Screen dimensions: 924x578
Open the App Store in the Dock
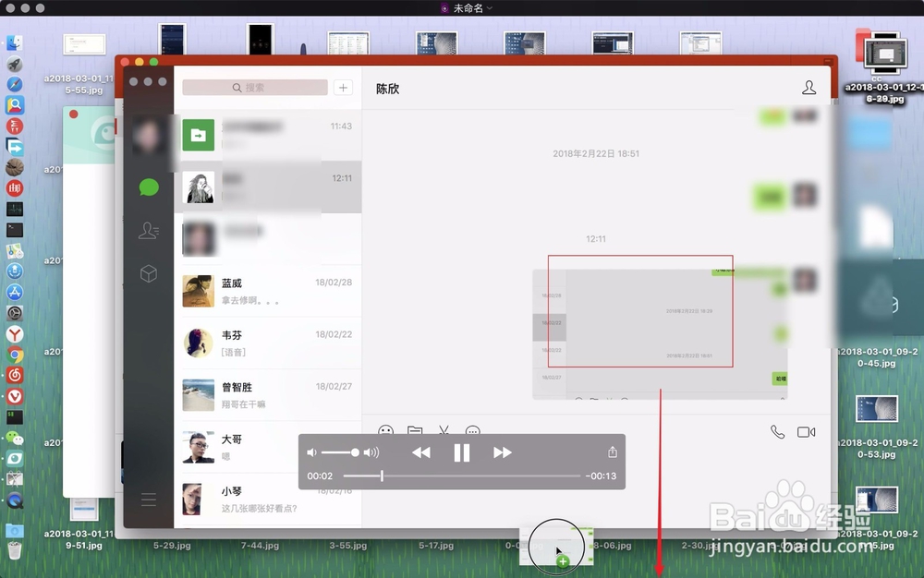15,292
